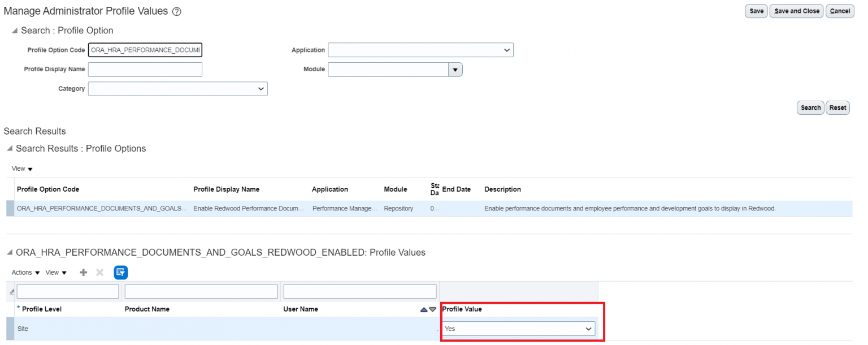Click the blue detach/query-by-example icon
Screen dimensions: 868x345
tap(120, 272)
